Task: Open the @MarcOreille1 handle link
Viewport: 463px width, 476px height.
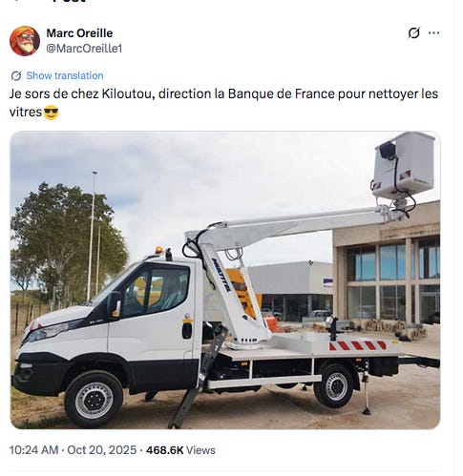Action: (84, 49)
